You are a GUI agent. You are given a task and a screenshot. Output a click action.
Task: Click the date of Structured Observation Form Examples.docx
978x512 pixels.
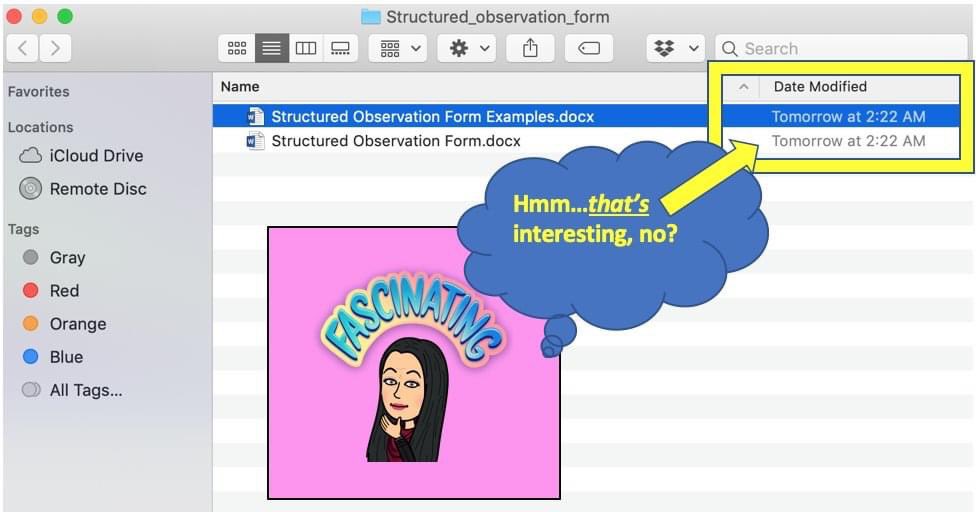tap(848, 117)
